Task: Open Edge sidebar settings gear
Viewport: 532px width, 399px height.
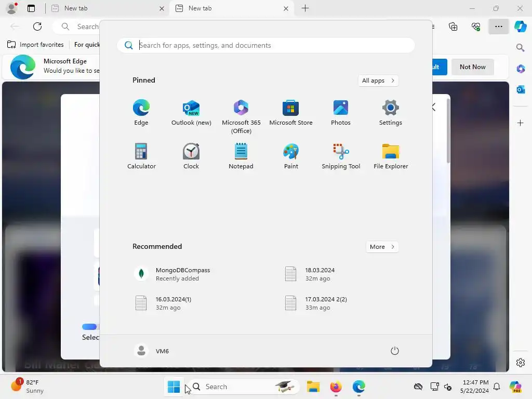Action: (521, 362)
